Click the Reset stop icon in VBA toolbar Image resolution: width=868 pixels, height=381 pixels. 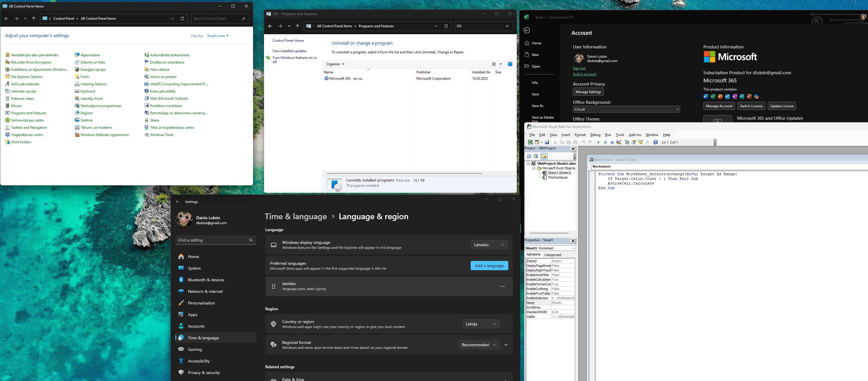612,142
